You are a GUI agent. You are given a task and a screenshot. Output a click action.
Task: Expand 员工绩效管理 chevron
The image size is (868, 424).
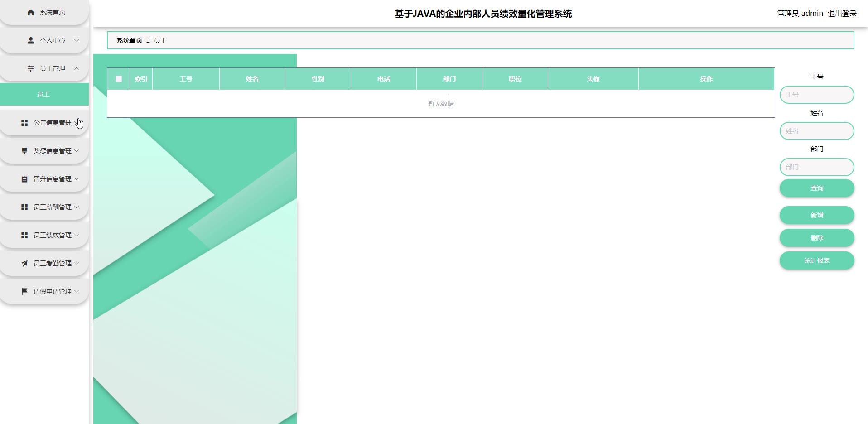tap(77, 235)
